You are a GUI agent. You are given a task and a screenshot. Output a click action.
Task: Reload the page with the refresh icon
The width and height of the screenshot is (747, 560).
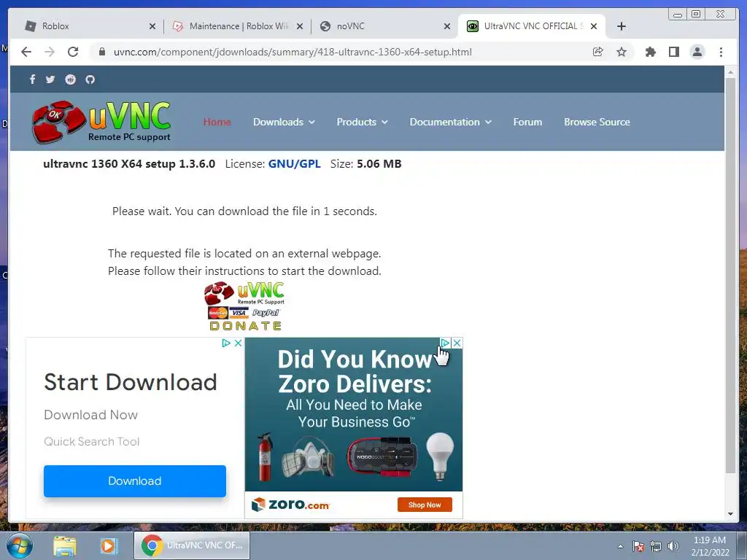(x=73, y=52)
